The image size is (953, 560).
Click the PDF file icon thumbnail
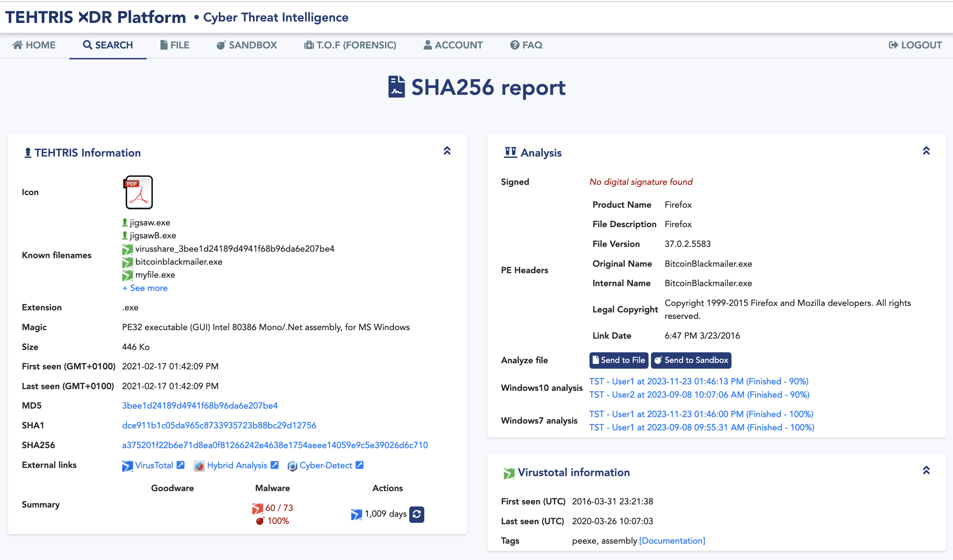[139, 192]
